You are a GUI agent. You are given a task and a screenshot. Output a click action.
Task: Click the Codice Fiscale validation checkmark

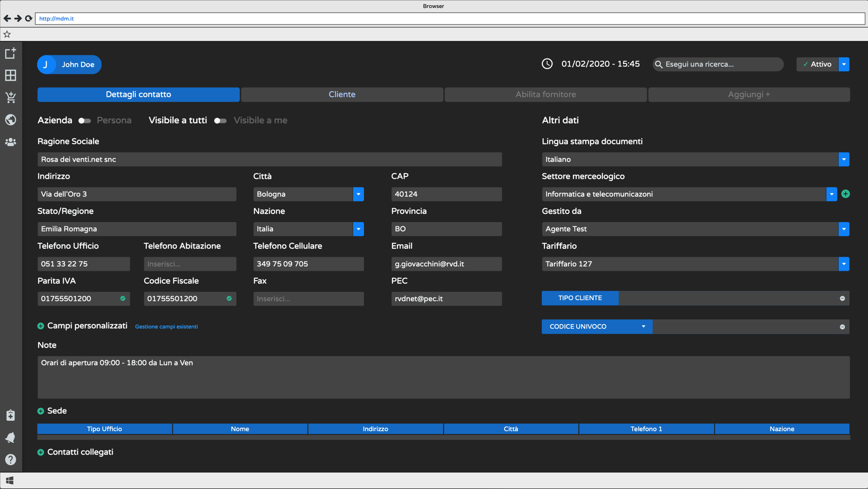tap(229, 299)
